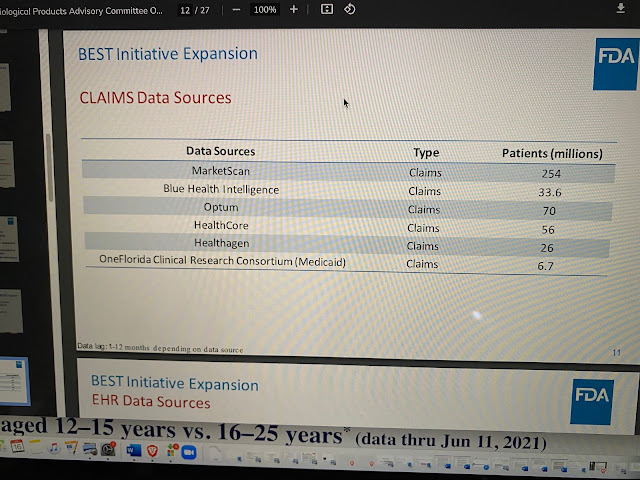Click the value '56' for HealthCore
This screenshot has width=640, height=480.
pyautogui.click(x=548, y=230)
